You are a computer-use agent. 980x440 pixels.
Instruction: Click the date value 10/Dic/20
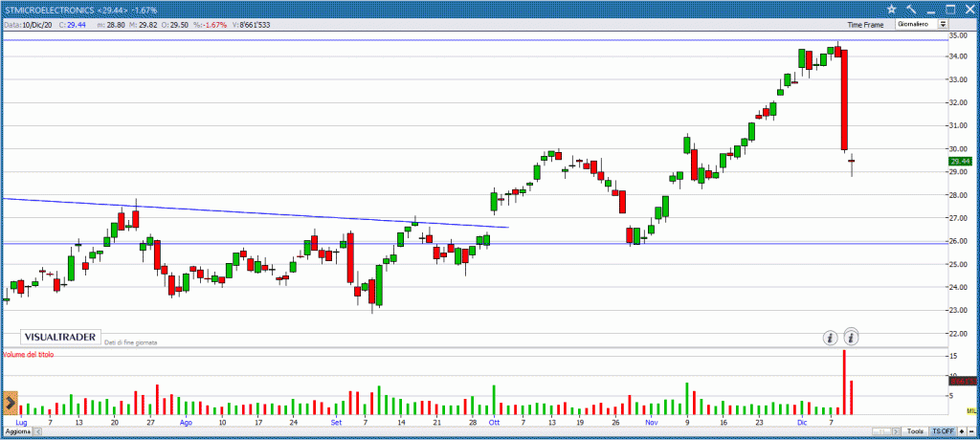point(37,24)
